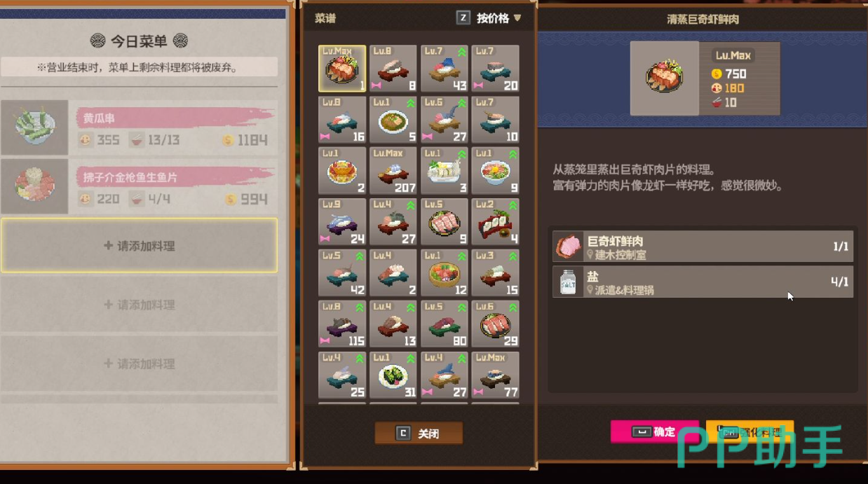Select the highlighted 请添加料理 empty menu slot

coord(139,246)
